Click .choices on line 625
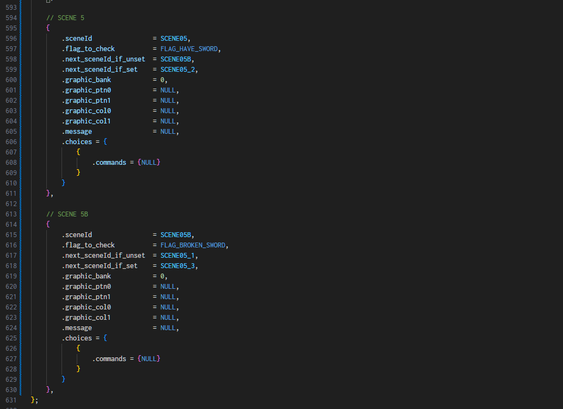The height and width of the screenshot is (409, 563). click(x=76, y=338)
